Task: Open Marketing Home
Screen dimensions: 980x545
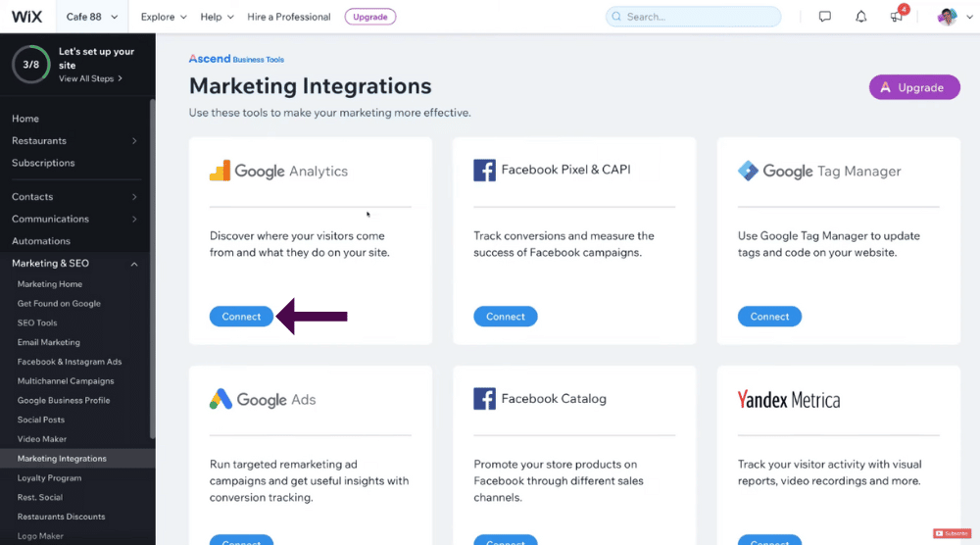Action: (x=50, y=283)
